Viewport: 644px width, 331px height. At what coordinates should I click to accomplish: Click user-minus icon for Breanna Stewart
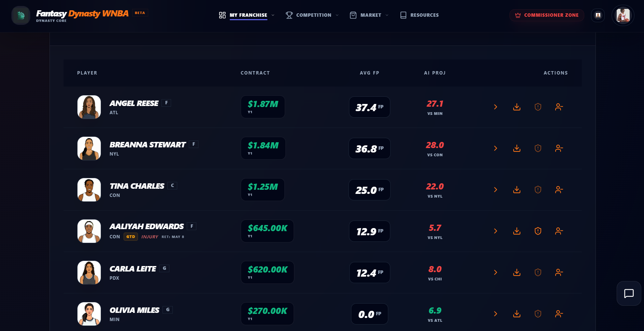pos(559,148)
